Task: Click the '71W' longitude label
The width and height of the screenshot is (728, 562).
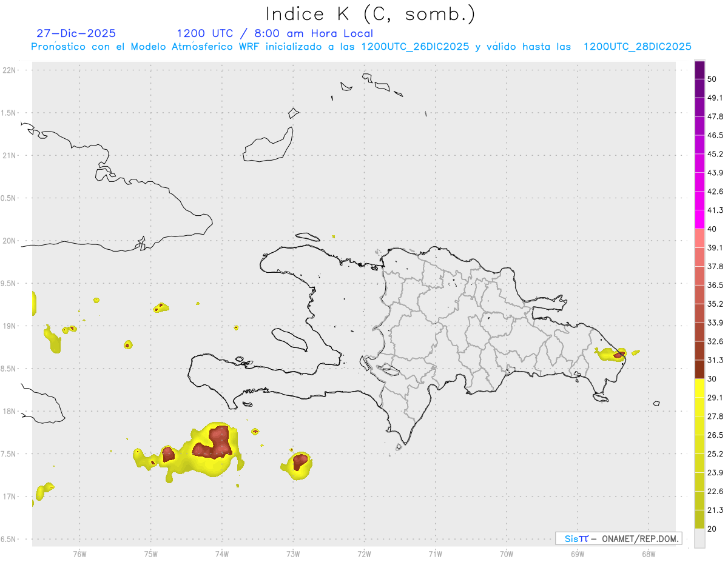Action: coord(435,554)
